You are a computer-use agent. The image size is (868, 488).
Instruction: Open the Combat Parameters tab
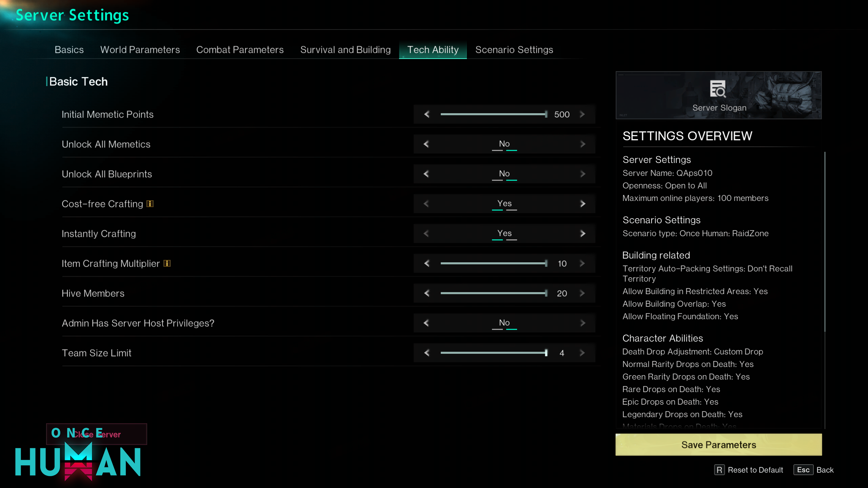[240, 50]
